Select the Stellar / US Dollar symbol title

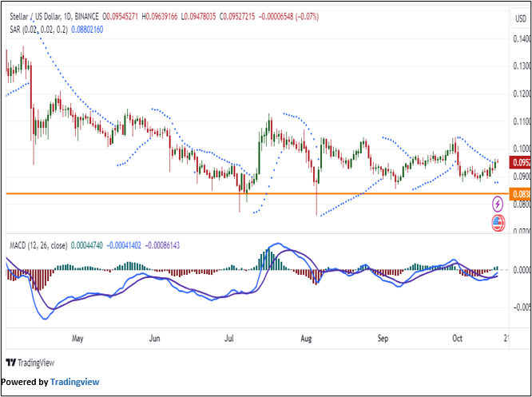click(54, 17)
